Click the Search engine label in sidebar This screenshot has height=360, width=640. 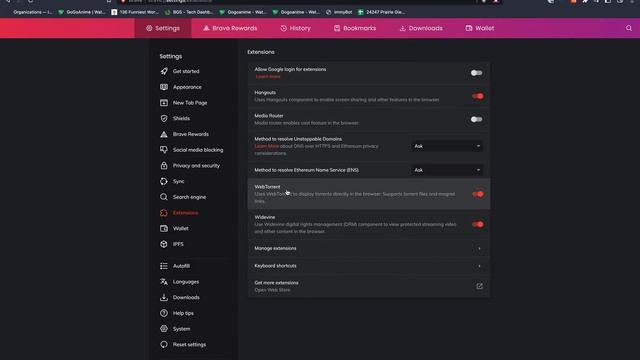coord(189,197)
